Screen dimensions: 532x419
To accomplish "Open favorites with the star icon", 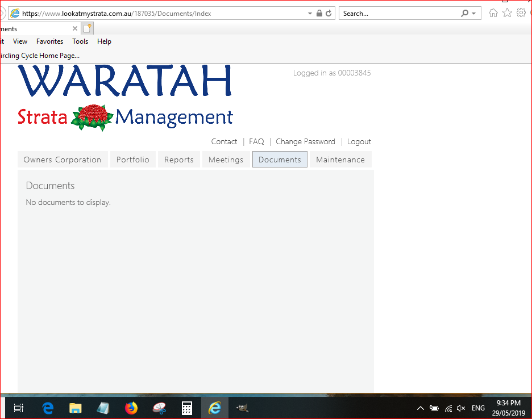I will pos(507,13).
